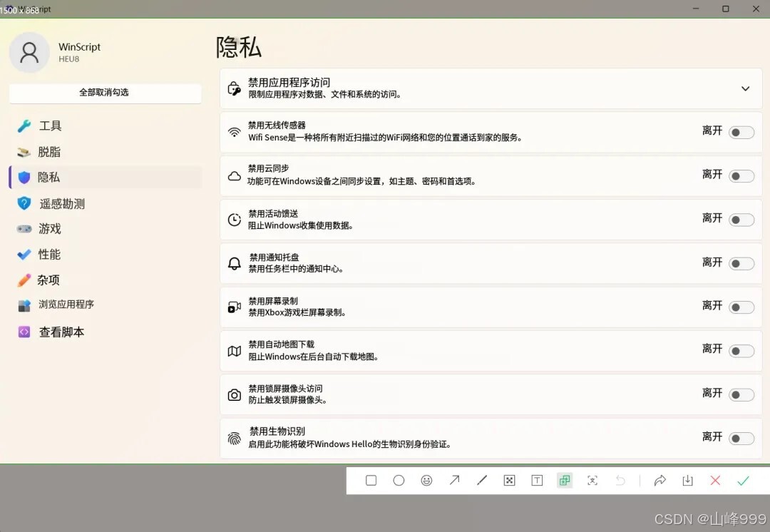Click 防止触发锁屏摄像头 description
The image size is (770, 532).
[x=288, y=400]
